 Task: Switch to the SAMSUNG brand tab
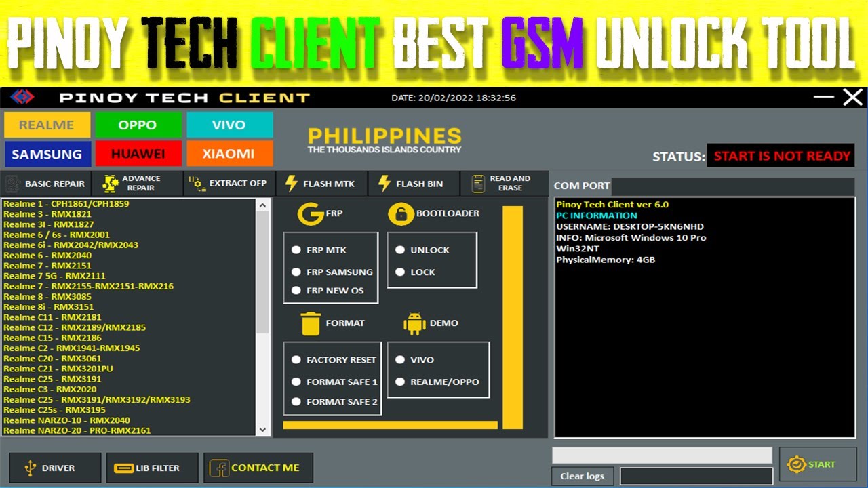pyautogui.click(x=47, y=154)
